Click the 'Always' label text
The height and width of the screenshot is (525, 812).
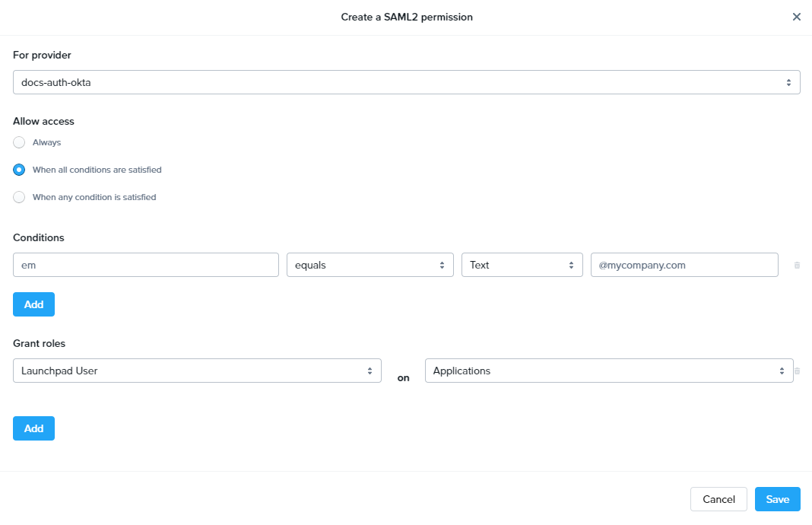point(46,142)
